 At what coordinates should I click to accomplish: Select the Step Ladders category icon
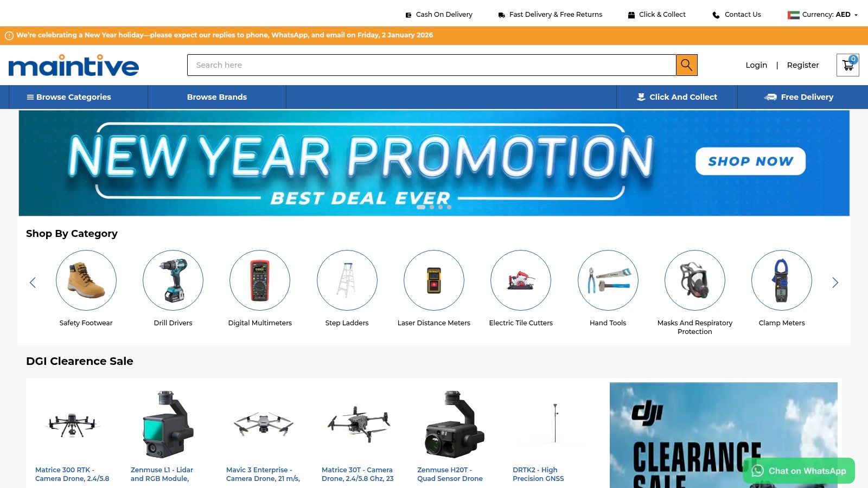pyautogui.click(x=347, y=280)
